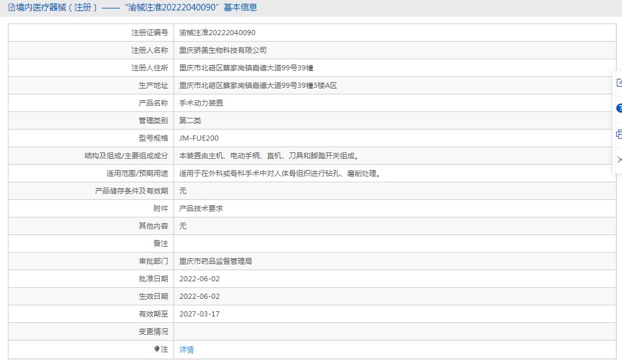The image size is (622, 364).
Task: Click the 批准日期 label
Action: [153, 279]
